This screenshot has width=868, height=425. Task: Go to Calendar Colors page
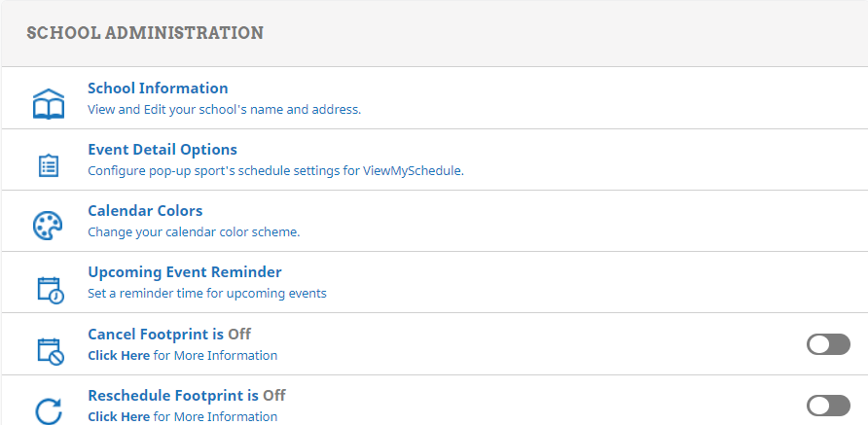pos(145,211)
